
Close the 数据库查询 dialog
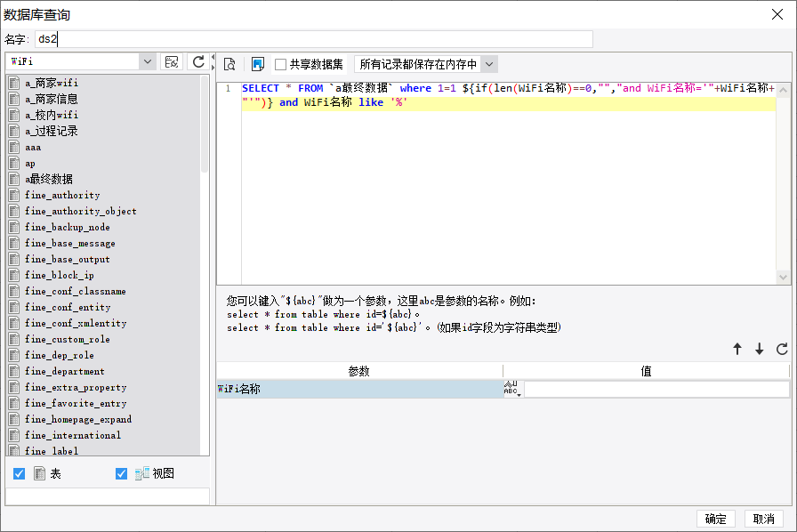click(777, 14)
